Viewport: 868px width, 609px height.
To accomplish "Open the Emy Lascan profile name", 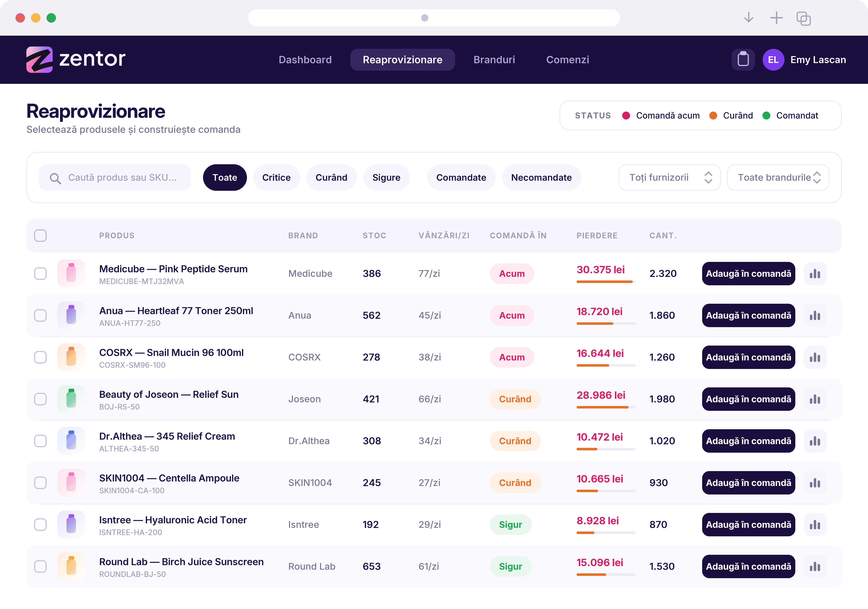I will pyautogui.click(x=818, y=60).
